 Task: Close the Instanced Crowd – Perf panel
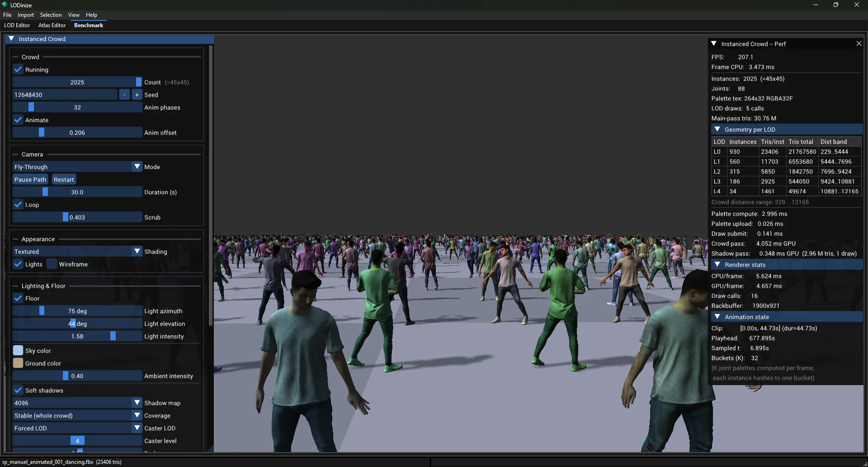859,44
